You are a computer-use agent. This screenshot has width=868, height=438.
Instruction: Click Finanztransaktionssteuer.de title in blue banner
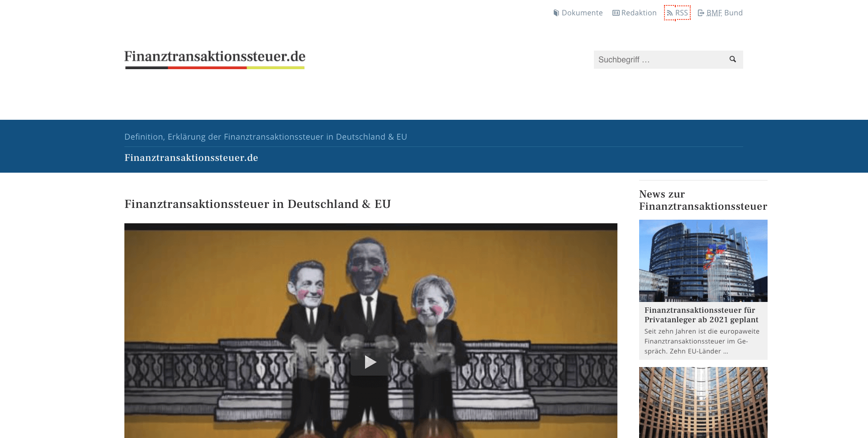191,158
